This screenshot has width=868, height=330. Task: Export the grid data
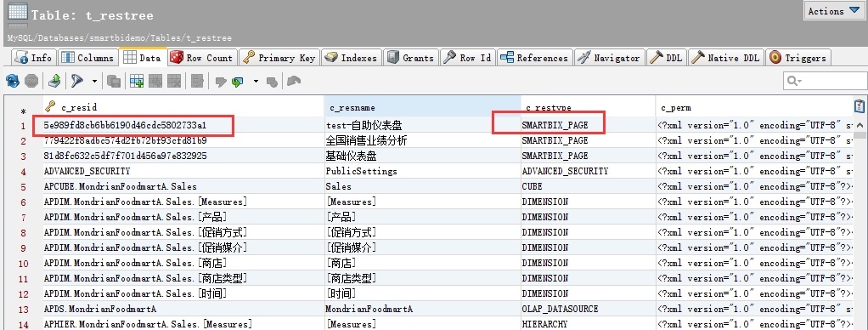(54, 82)
